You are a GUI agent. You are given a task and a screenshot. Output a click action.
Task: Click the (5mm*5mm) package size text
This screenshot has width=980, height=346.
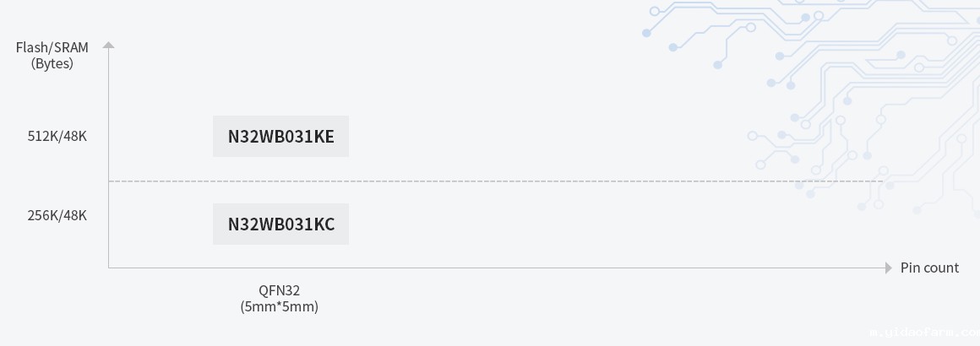pyautogui.click(x=280, y=306)
